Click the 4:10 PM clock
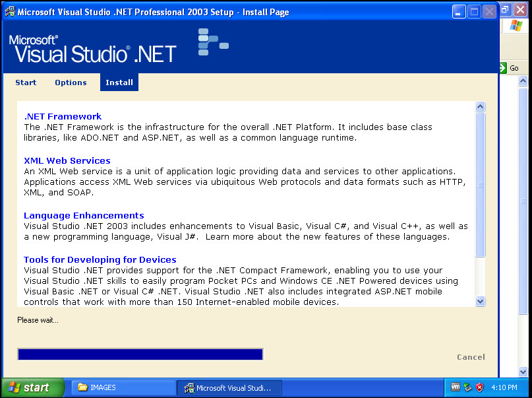The image size is (532, 398). pyautogui.click(x=504, y=387)
